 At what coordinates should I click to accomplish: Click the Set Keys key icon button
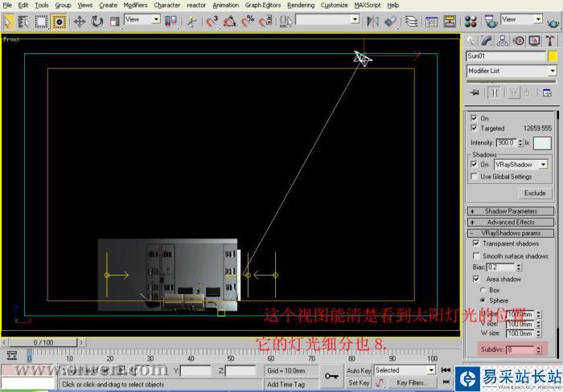[331, 376]
